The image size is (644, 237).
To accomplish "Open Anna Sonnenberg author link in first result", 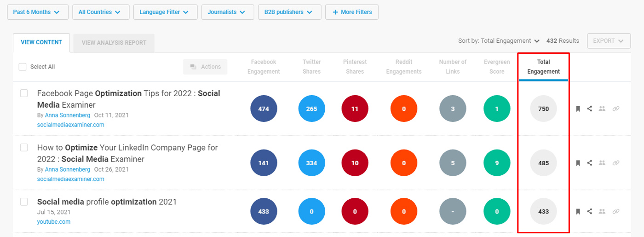I will (x=68, y=116).
